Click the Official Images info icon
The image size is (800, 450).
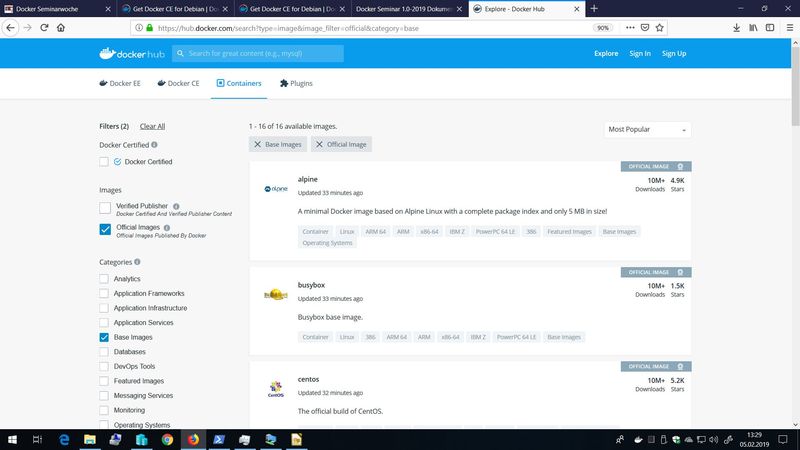coord(167,228)
